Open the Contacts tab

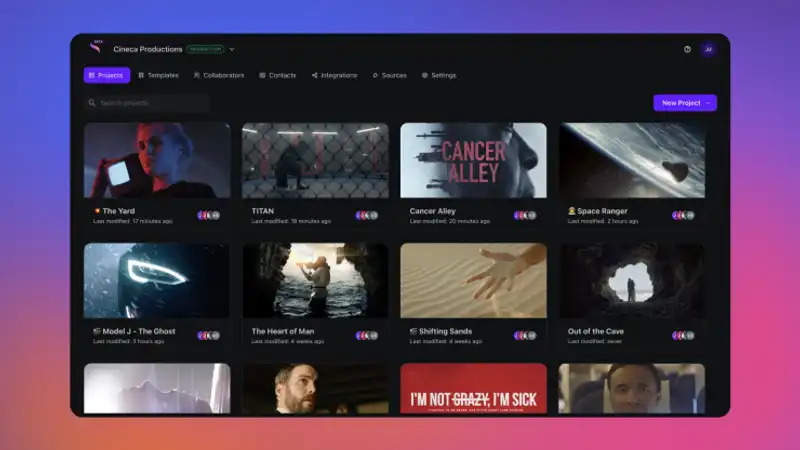(278, 75)
